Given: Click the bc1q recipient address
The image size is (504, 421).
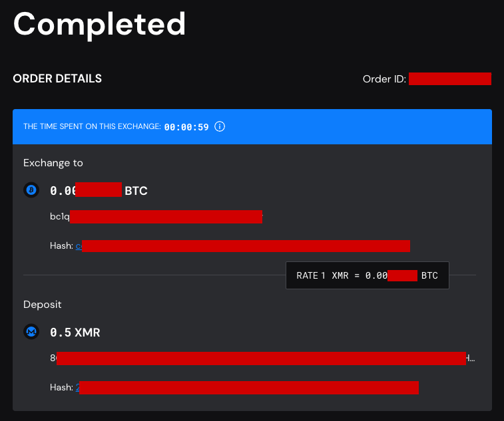Looking at the screenshot, I should click(156, 217).
